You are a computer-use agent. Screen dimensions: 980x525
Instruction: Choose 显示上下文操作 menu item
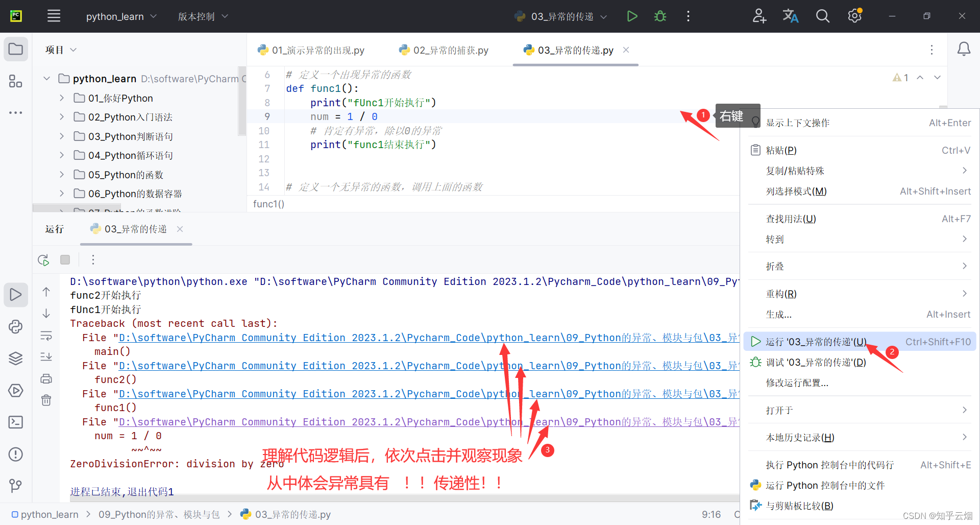[x=860, y=123]
